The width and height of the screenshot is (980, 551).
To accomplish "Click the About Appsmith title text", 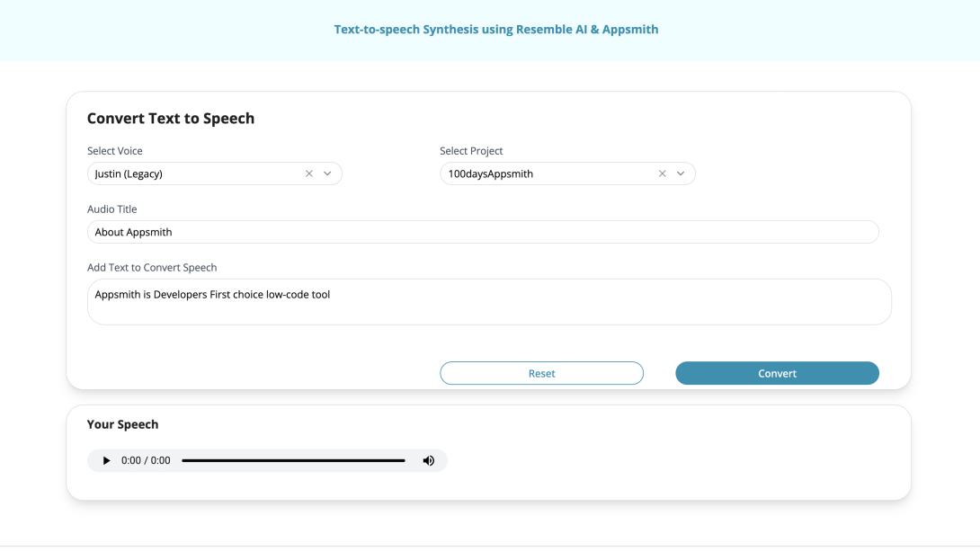I will tap(133, 231).
